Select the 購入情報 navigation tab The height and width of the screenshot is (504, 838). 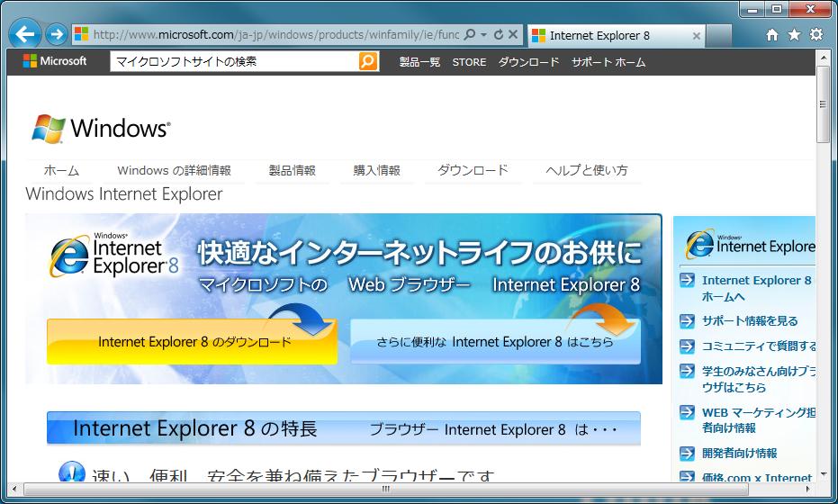point(377,170)
